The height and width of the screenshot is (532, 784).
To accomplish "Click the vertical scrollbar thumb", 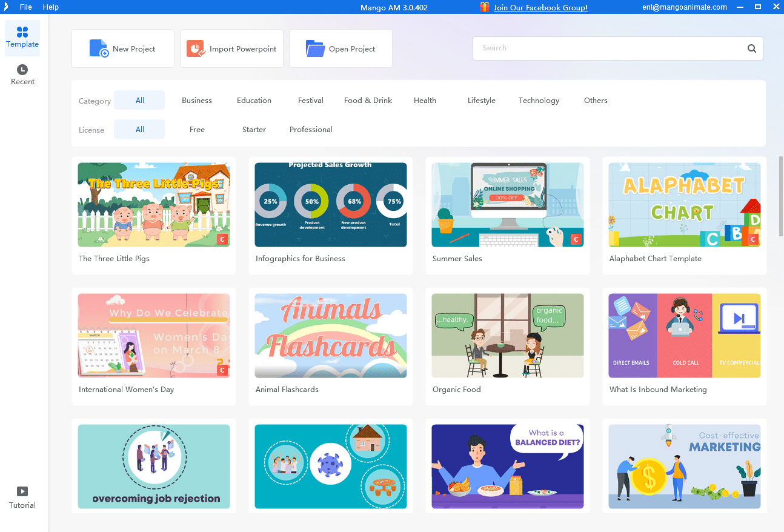I will (780, 196).
